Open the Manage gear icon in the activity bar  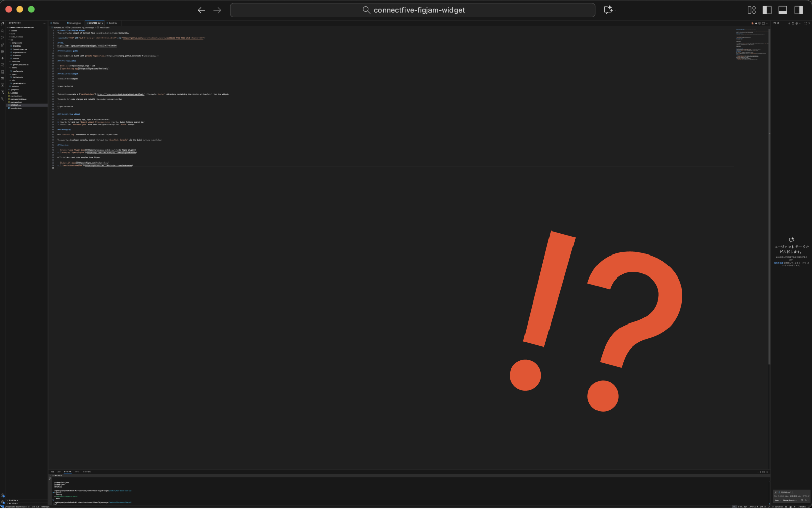click(x=3, y=502)
